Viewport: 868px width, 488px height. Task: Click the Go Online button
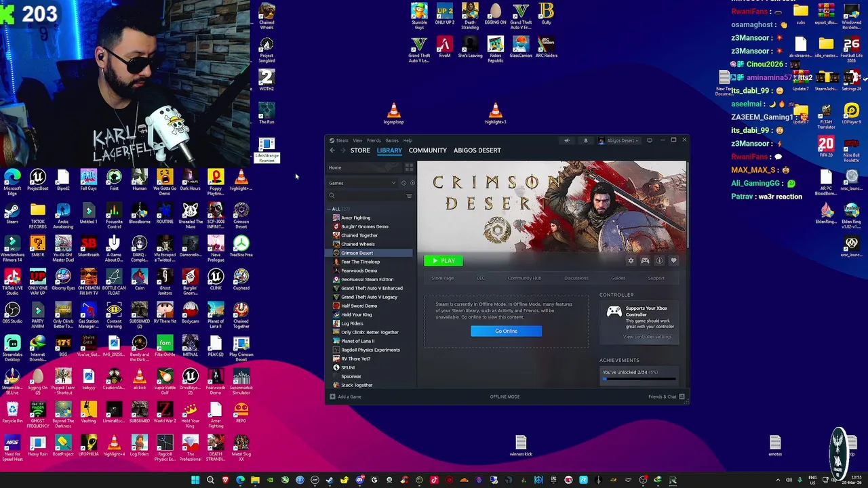[506, 331]
